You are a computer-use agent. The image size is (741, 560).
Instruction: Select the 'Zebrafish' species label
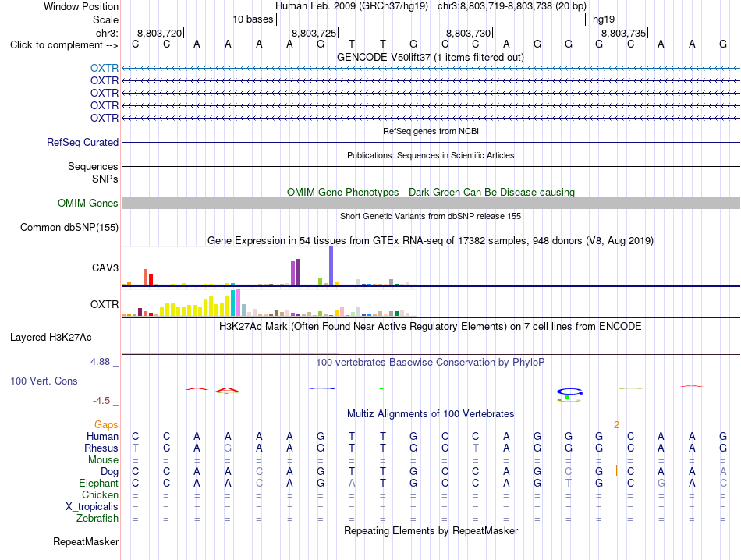coord(97,519)
